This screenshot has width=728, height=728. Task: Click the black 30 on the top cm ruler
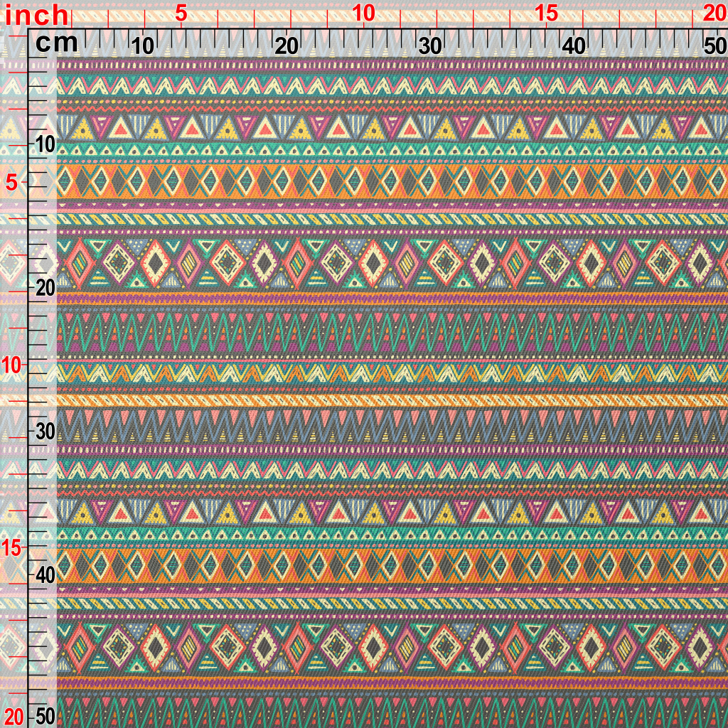click(x=430, y=46)
